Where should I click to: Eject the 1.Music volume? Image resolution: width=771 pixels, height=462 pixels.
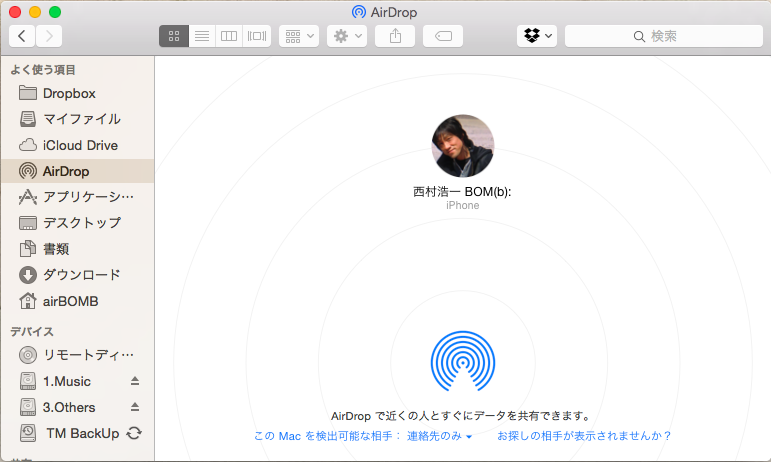[x=135, y=381]
